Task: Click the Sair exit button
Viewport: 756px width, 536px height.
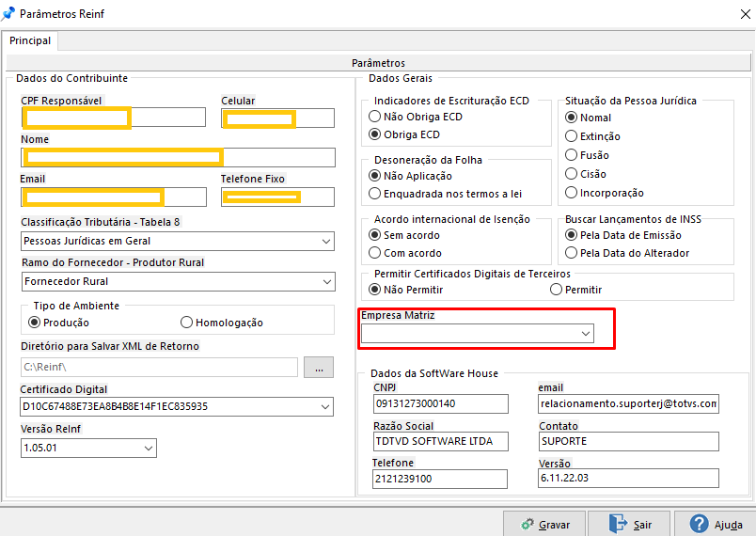Action: (629, 524)
